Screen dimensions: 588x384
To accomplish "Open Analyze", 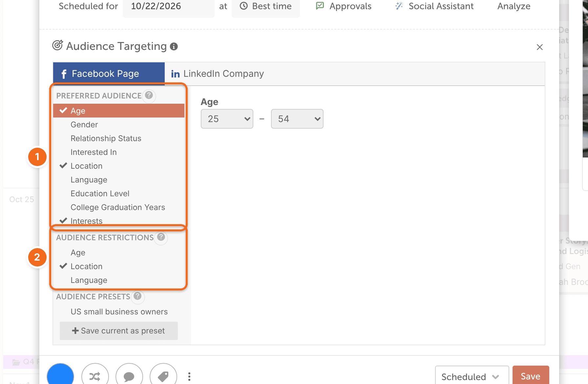I will [x=514, y=6].
